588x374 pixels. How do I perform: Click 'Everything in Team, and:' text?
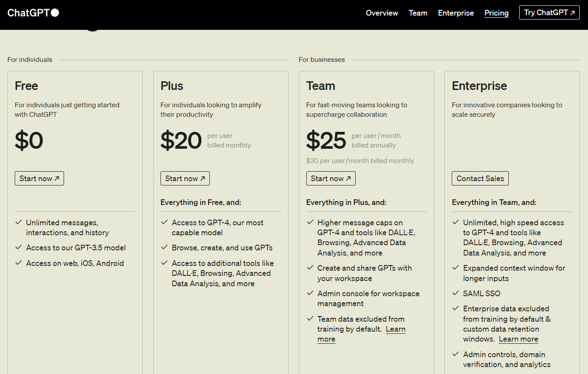pyautogui.click(x=494, y=202)
